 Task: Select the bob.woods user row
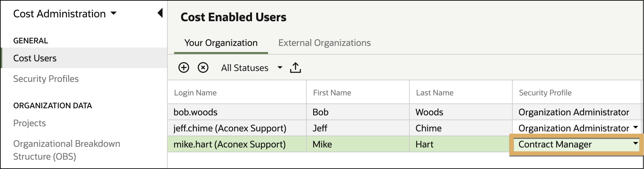[x=404, y=112]
